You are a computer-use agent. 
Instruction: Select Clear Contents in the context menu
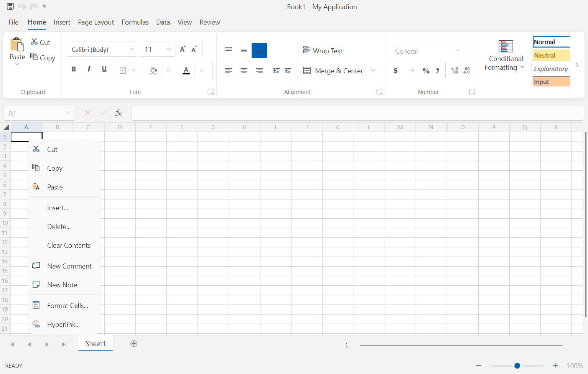click(69, 245)
